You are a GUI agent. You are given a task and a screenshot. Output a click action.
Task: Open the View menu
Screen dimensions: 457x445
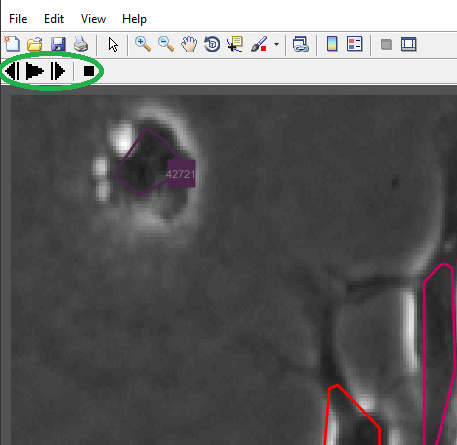pyautogui.click(x=93, y=19)
